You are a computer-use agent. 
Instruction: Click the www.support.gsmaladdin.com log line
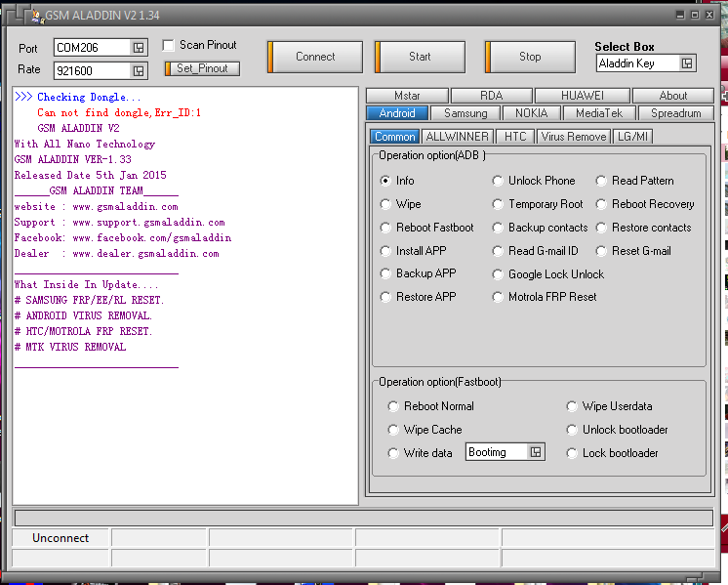click(x=119, y=223)
